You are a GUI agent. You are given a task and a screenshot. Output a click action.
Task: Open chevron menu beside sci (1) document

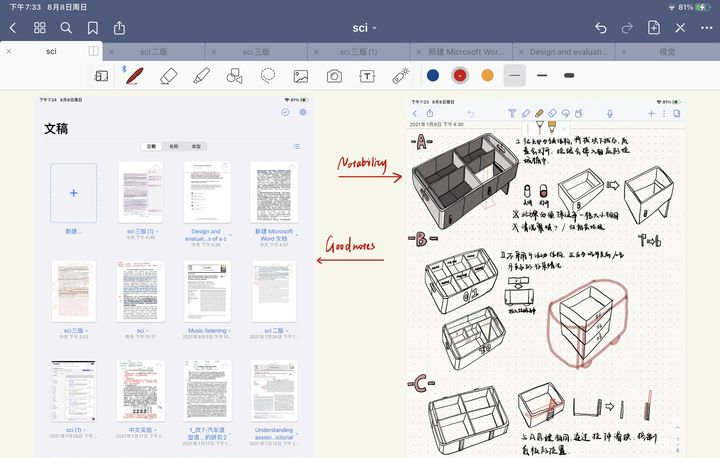click(x=84, y=430)
